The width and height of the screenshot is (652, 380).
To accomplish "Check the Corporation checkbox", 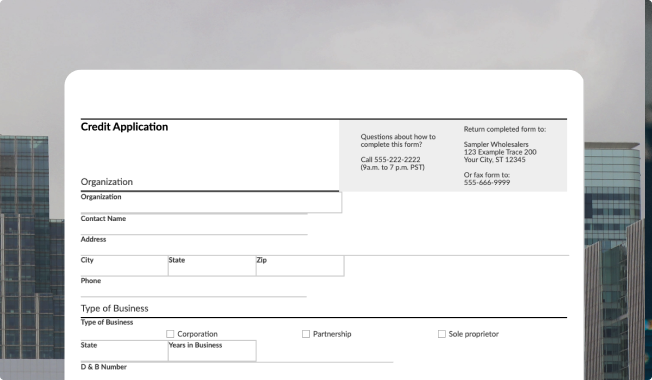I will [x=170, y=334].
